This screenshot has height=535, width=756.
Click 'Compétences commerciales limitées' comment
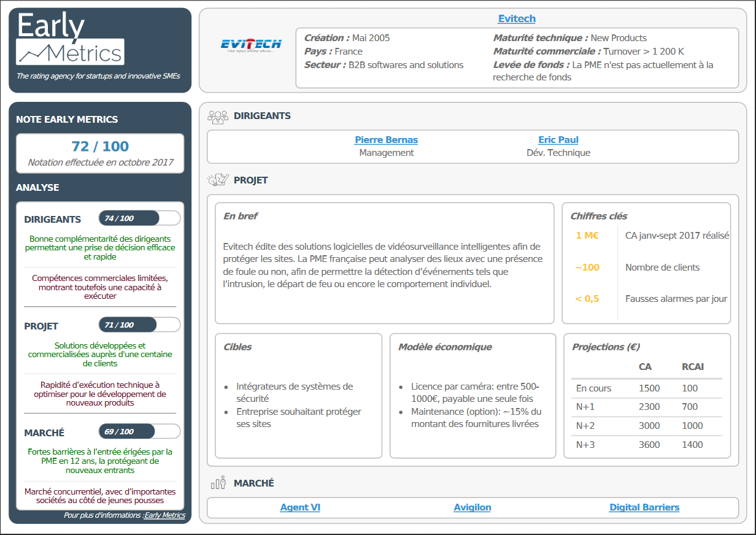(100, 287)
